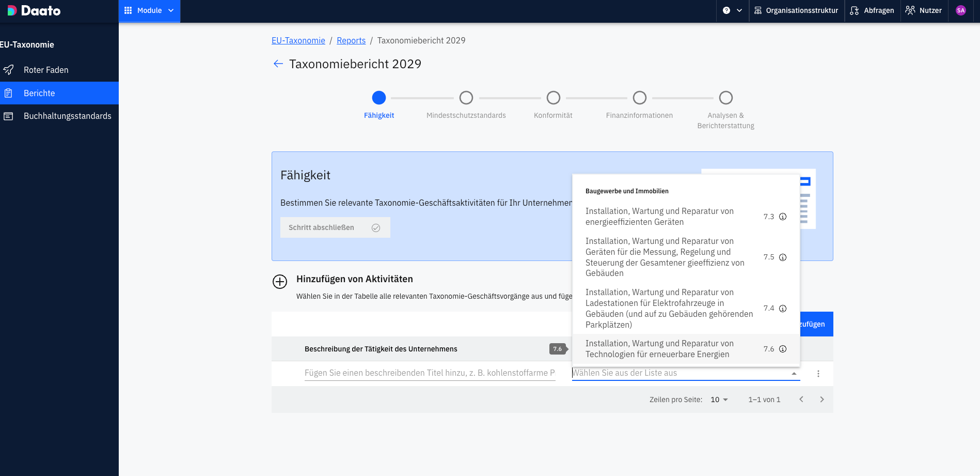Viewport: 980px width, 476px height.
Task: Click the SA user avatar
Action: [961, 10]
